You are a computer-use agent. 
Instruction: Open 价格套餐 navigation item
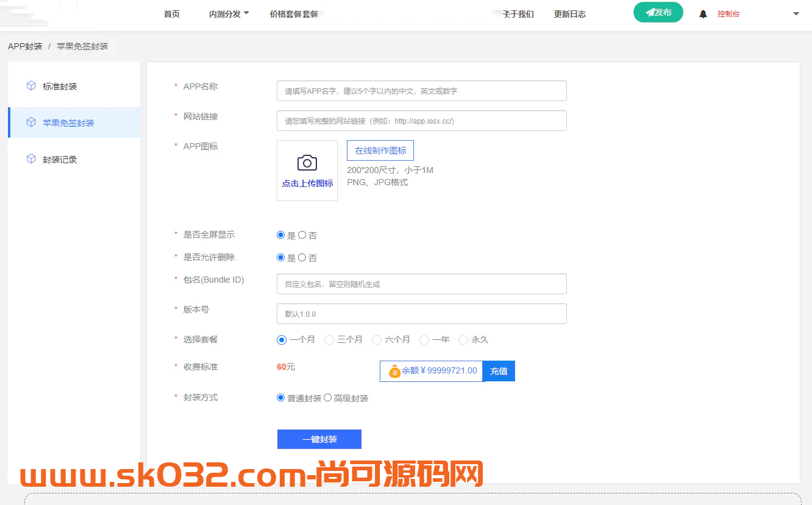click(294, 14)
